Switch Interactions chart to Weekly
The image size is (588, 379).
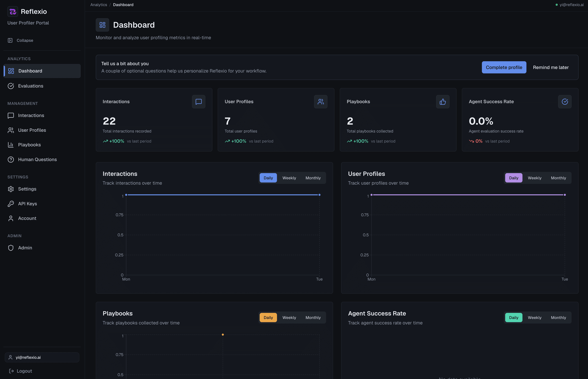point(289,178)
